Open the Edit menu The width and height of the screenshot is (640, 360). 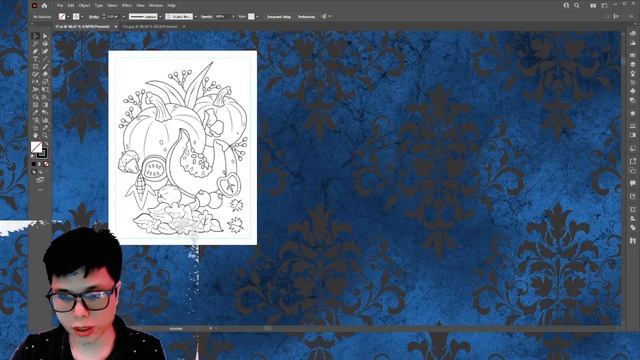coord(71,6)
